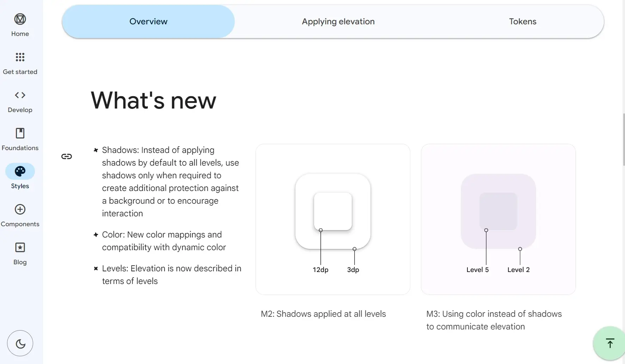The width and height of the screenshot is (625, 364).
Task: Switch to the Tokens tab
Action: click(523, 21)
